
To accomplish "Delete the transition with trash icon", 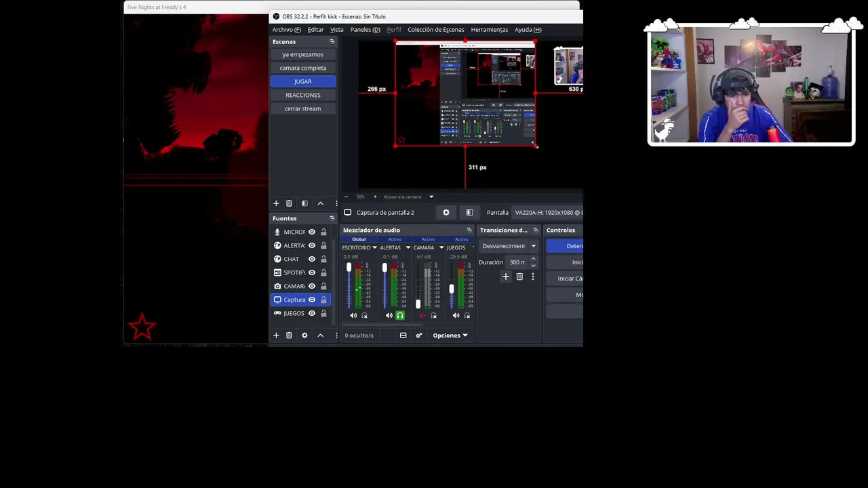I will (519, 277).
